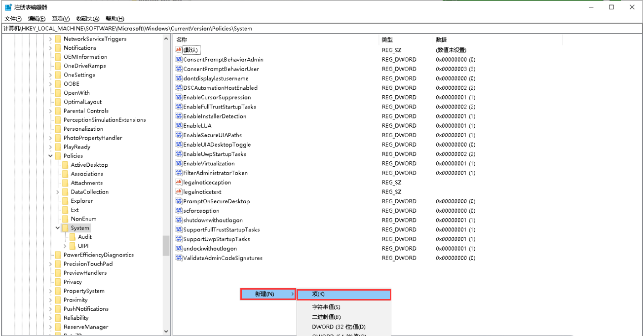Click the (默认) string value icon
This screenshot has width=644, height=336.
coord(179,50)
